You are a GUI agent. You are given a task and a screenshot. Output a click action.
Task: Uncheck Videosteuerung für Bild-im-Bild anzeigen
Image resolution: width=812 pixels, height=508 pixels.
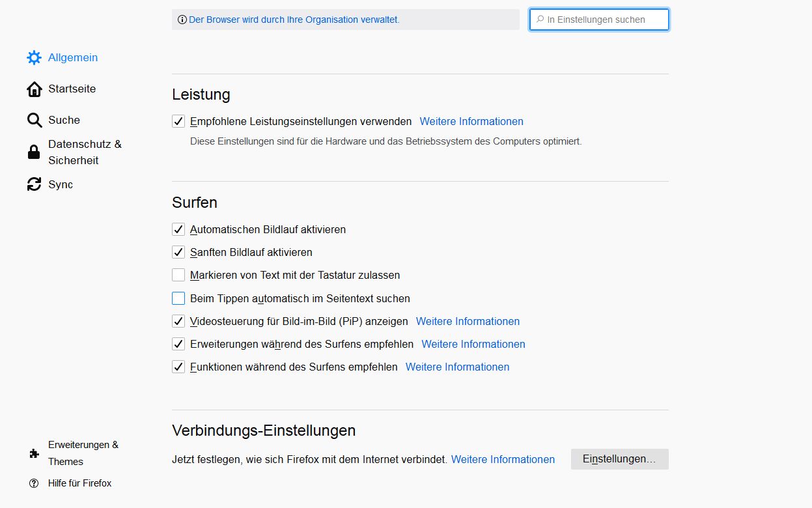(178, 322)
